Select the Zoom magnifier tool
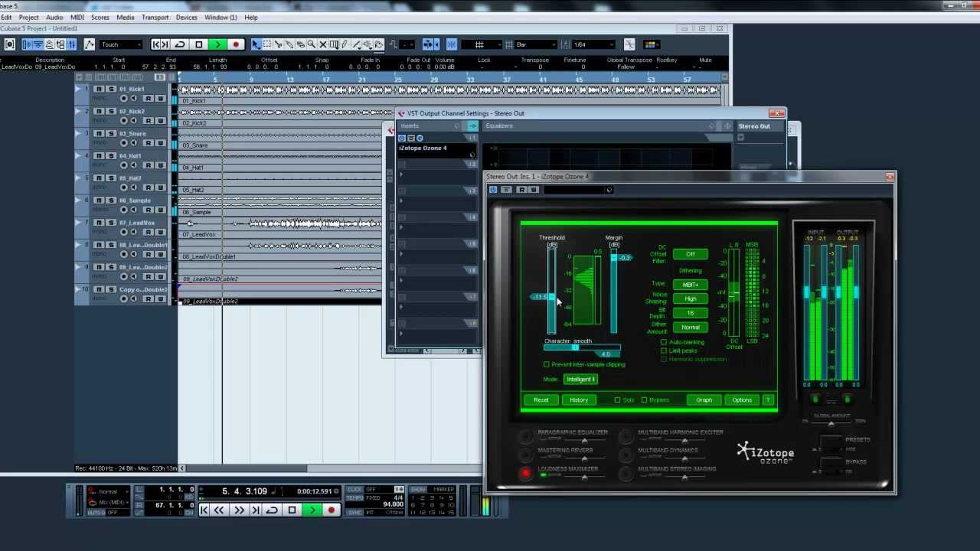Screen dimensions: 980x551 (x=312, y=44)
